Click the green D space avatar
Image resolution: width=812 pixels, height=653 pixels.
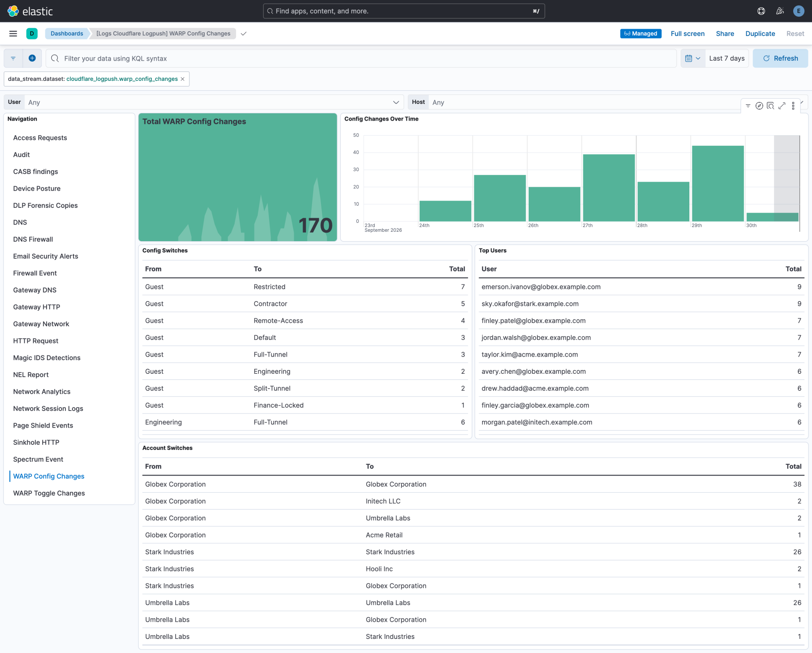click(x=32, y=33)
